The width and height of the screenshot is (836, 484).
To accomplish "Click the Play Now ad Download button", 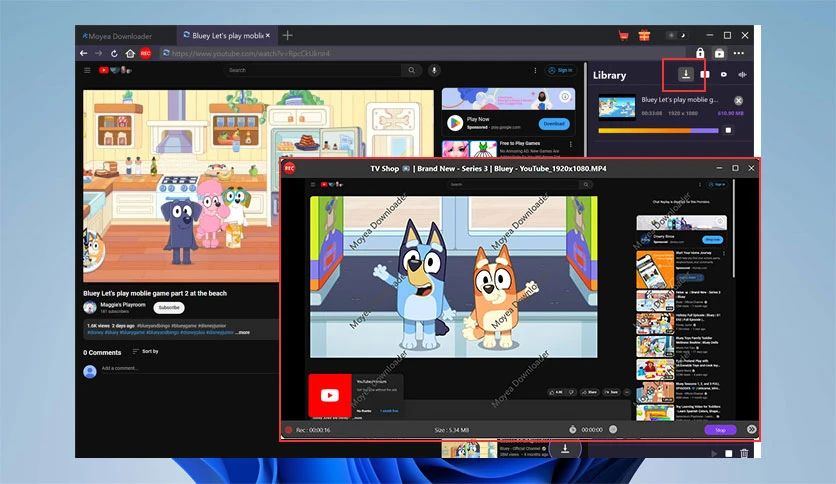I will [554, 124].
